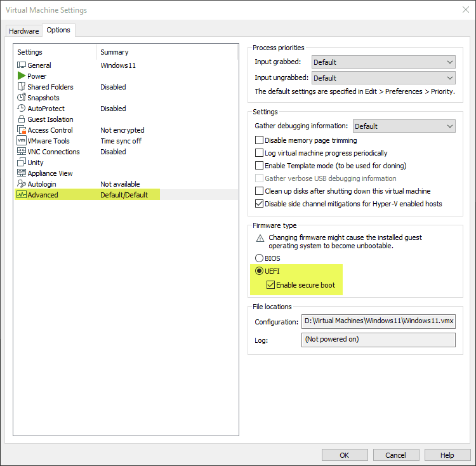Select the BIOS firmware radio button

[259, 258]
